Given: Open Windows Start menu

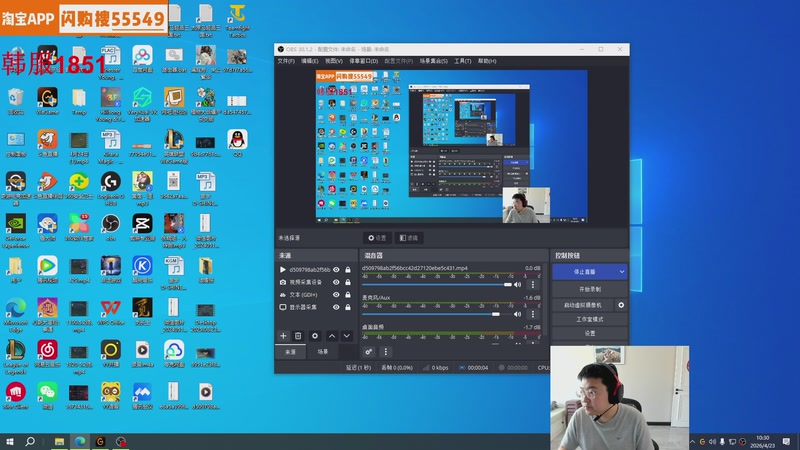Looking at the screenshot, I should point(10,441).
